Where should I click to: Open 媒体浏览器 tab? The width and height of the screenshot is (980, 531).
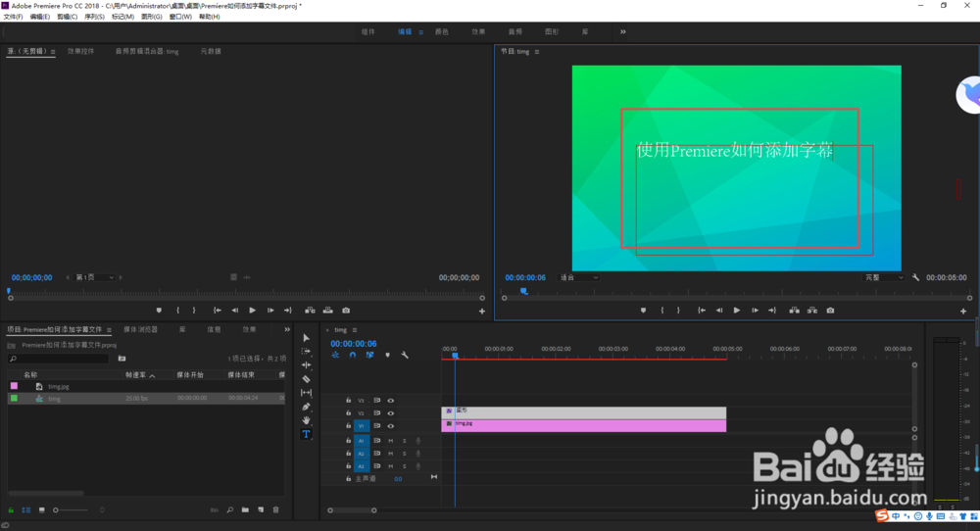click(x=140, y=329)
